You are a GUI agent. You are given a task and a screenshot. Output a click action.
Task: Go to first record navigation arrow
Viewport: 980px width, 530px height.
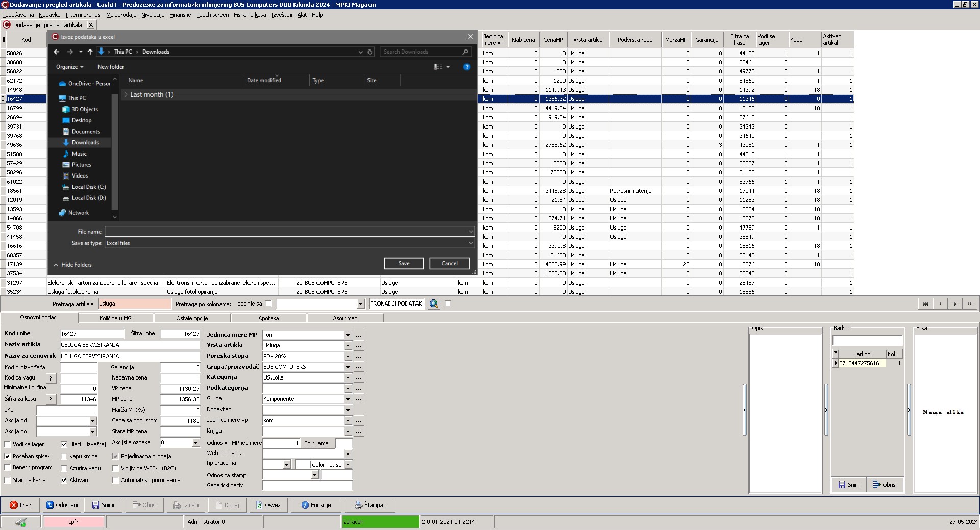(925, 304)
